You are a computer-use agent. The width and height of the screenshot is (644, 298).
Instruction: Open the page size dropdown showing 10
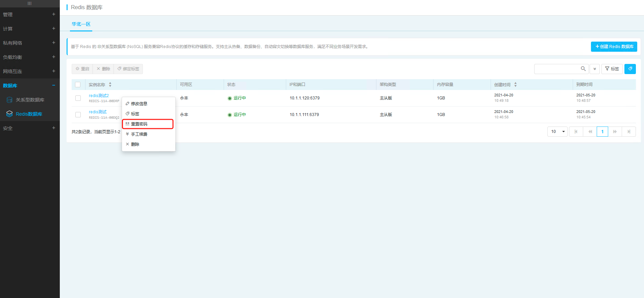557,132
